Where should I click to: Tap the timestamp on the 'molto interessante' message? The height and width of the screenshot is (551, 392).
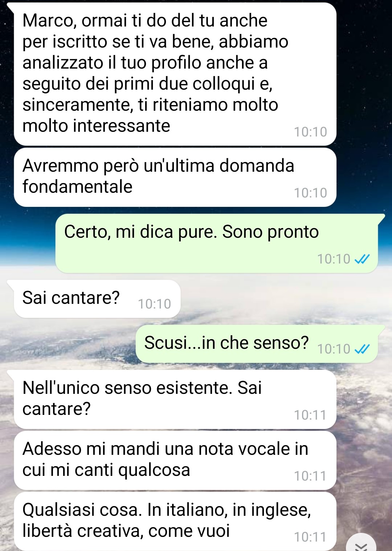310,132
